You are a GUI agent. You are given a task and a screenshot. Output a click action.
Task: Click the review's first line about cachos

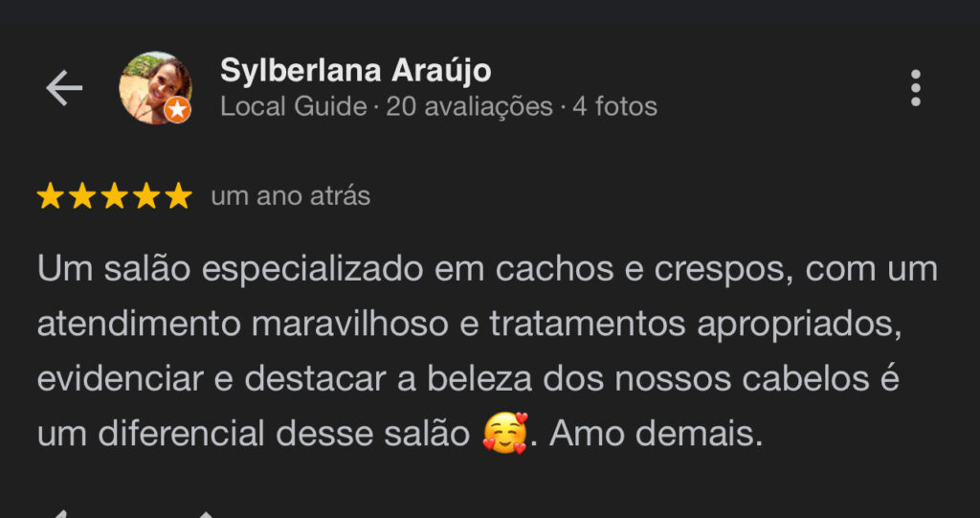[x=487, y=270]
